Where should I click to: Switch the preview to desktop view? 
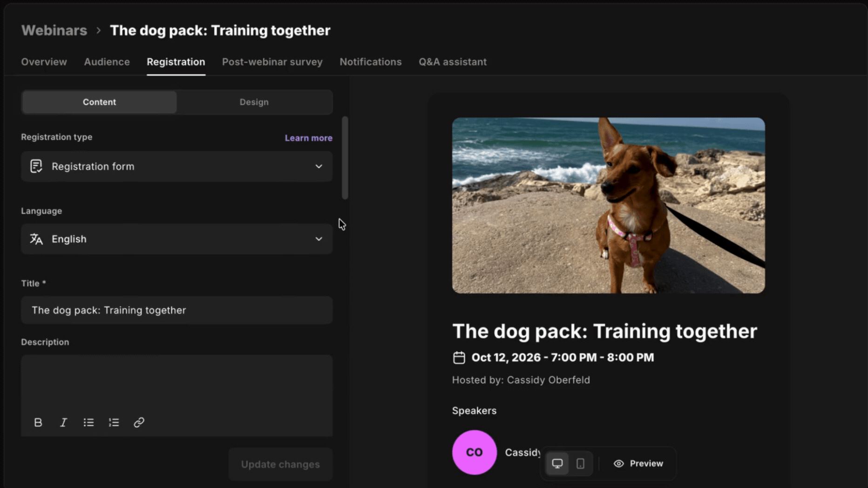click(x=557, y=463)
